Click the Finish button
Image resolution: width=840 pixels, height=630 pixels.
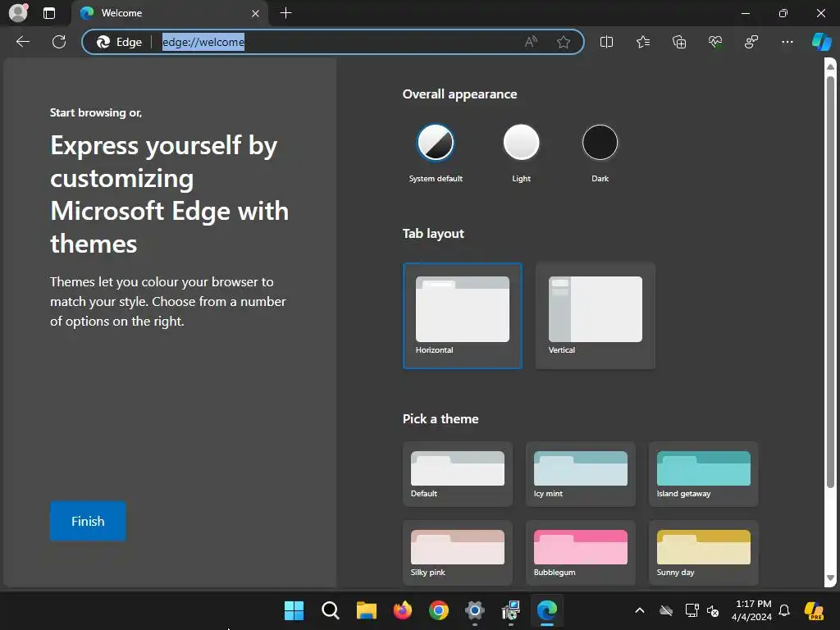(88, 521)
